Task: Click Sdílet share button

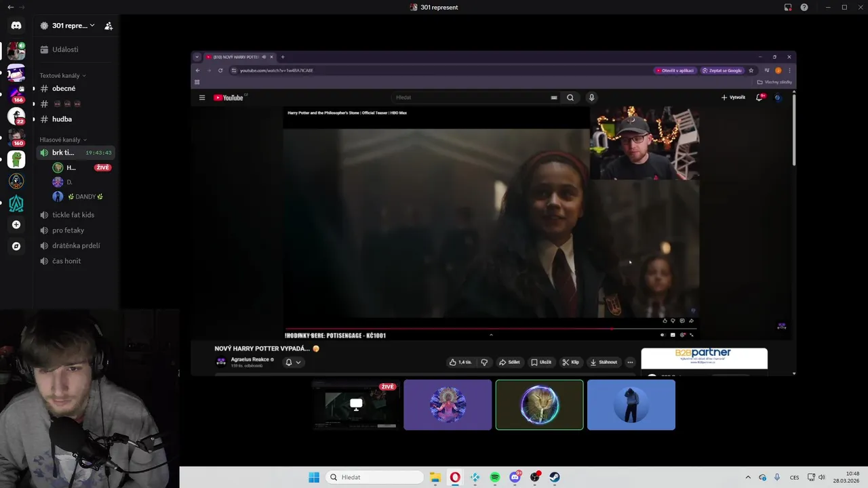Action: (509, 362)
